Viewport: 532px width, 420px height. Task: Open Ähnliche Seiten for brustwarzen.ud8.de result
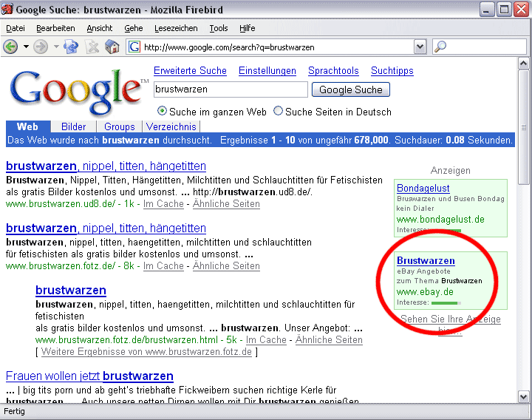coord(226,204)
